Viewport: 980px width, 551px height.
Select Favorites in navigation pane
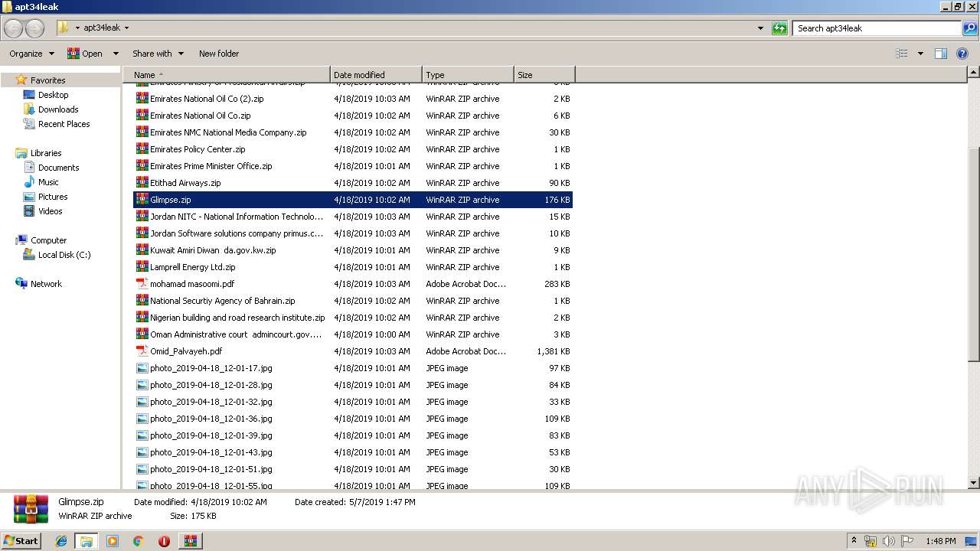(x=47, y=80)
